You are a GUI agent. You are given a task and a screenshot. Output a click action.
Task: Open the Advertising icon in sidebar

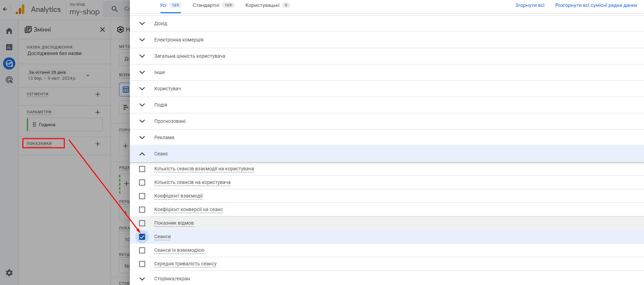pos(9,80)
